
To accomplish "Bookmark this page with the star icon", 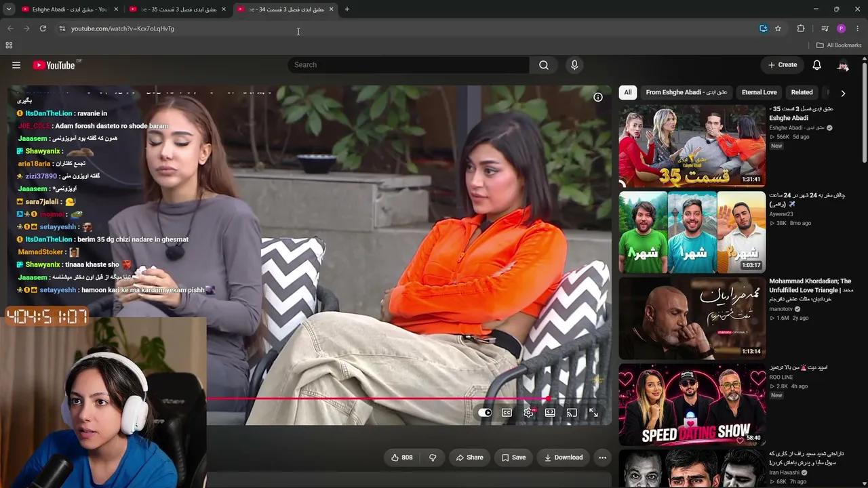I will pyautogui.click(x=778, y=28).
